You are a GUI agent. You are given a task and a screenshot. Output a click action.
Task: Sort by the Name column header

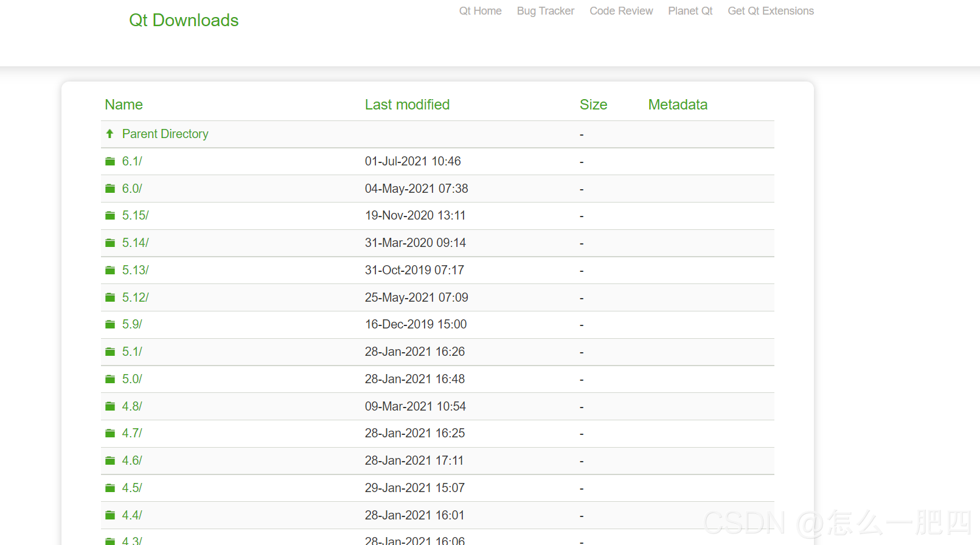click(x=123, y=105)
